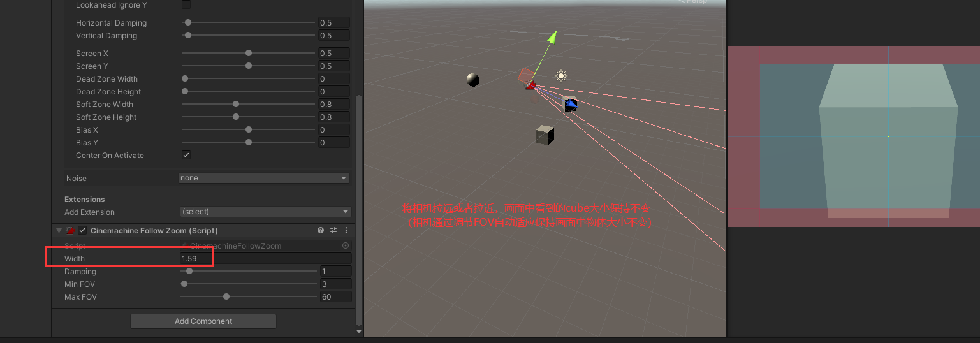Click Screen Y value field
The image size is (980, 343).
[x=333, y=66]
